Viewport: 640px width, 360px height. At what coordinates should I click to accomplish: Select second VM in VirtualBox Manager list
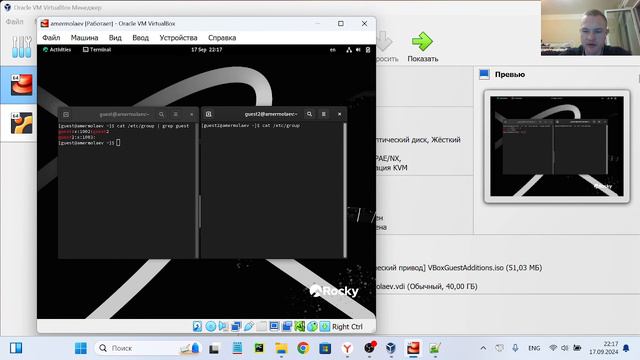pyautogui.click(x=19, y=123)
